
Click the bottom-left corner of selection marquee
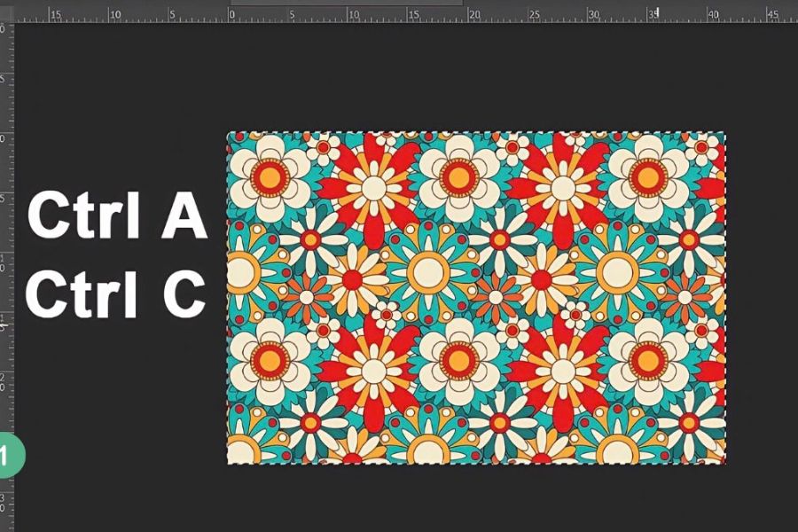coord(228,464)
